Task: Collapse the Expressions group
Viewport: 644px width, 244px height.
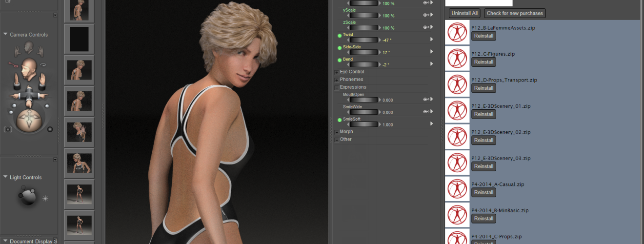Action: coord(336,88)
